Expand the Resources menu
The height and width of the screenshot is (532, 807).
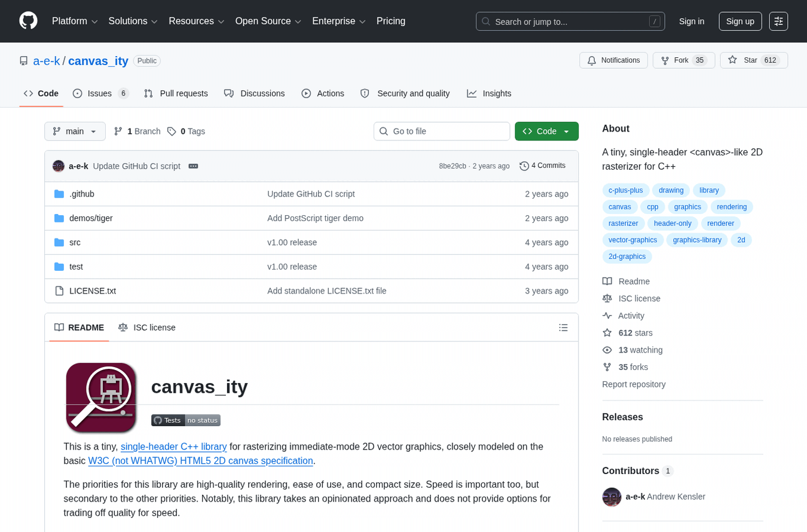pos(197,21)
